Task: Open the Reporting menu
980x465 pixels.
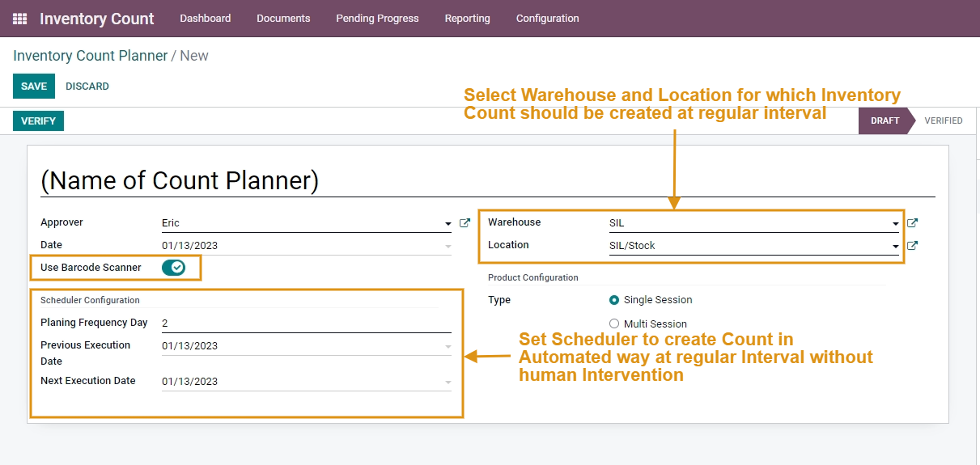Action: coord(467,19)
